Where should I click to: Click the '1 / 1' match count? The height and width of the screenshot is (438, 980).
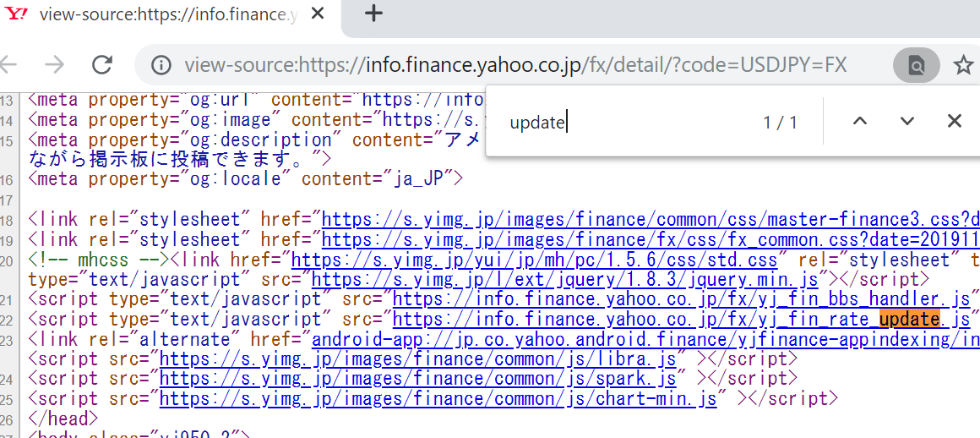pos(780,122)
